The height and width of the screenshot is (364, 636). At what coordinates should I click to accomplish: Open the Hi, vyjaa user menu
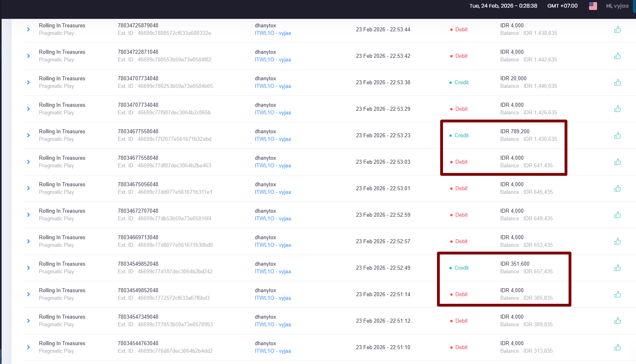point(617,6)
